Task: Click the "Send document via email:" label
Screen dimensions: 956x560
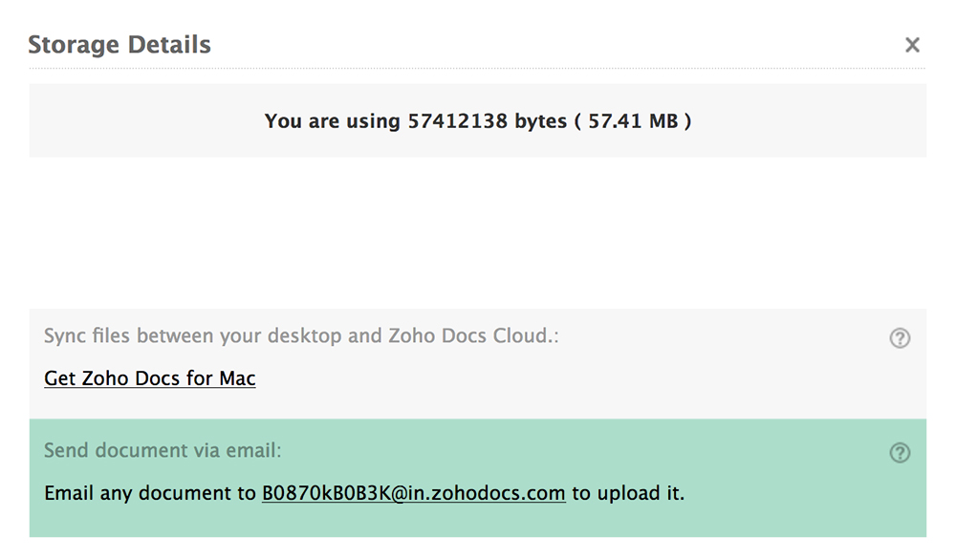Action: 163,450
